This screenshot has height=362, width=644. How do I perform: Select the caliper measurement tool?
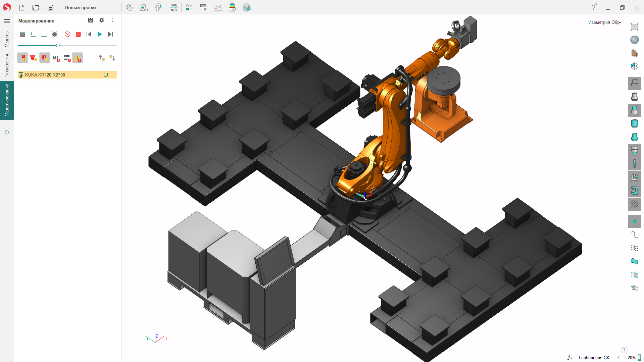click(x=158, y=7)
